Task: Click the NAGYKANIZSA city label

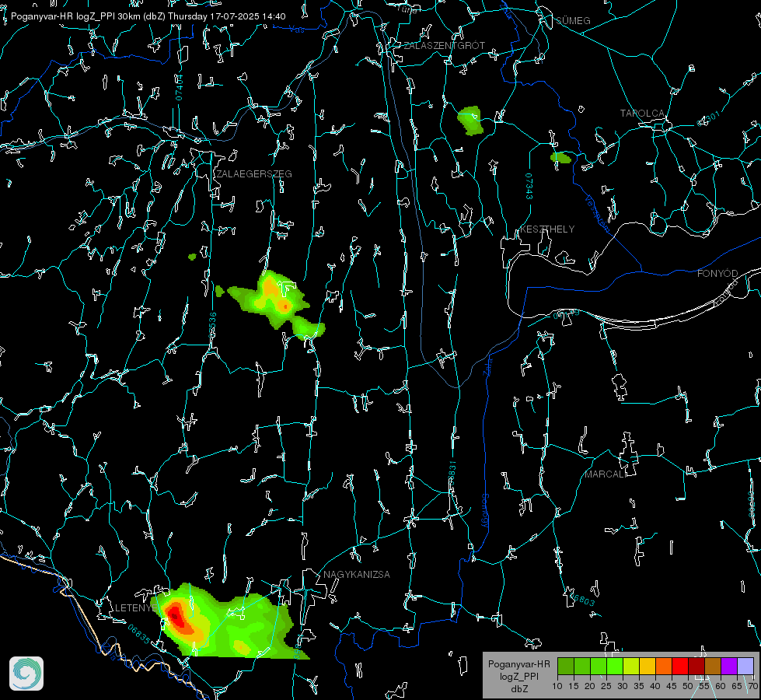Action: [x=357, y=575]
